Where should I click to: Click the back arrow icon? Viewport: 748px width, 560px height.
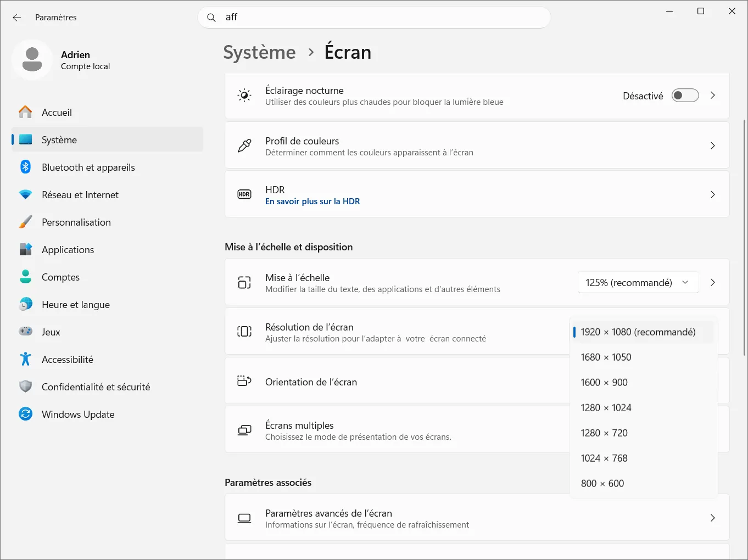pyautogui.click(x=17, y=18)
